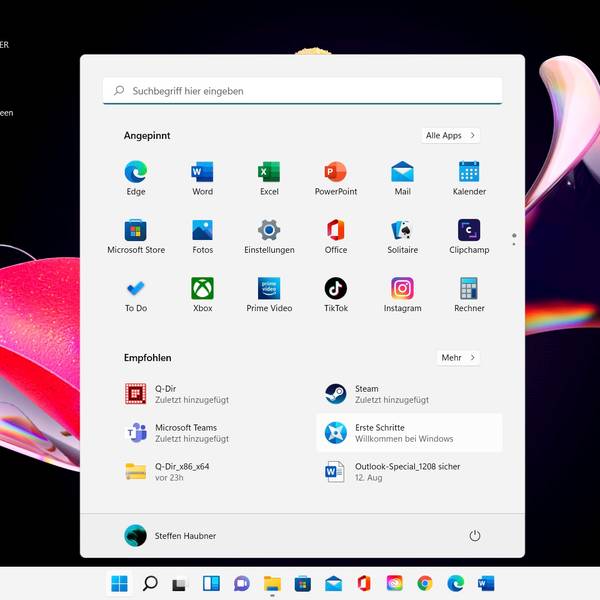Open Erste Schritte recommendation
Image resolution: width=600 pixels, height=600 pixels.
tap(409, 433)
